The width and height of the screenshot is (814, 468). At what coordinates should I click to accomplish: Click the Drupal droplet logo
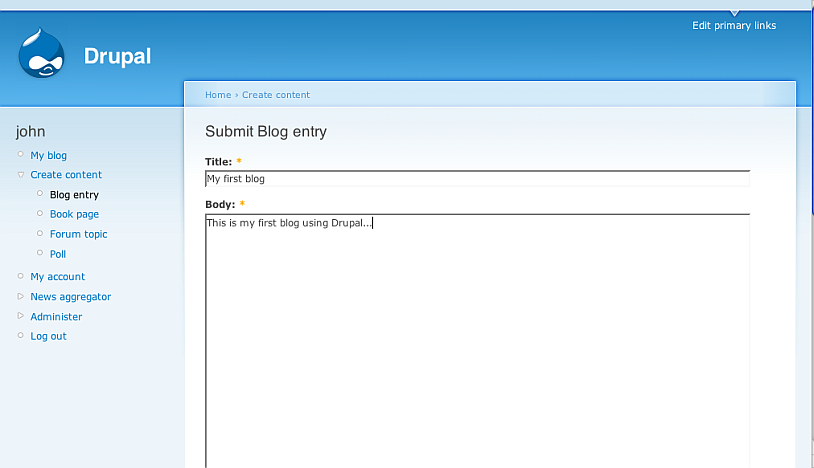click(x=41, y=54)
